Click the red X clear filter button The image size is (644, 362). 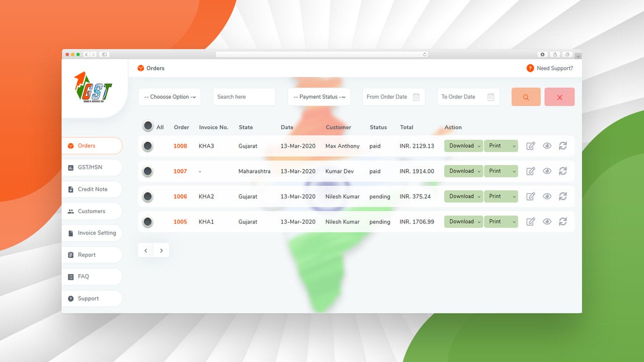tap(559, 97)
